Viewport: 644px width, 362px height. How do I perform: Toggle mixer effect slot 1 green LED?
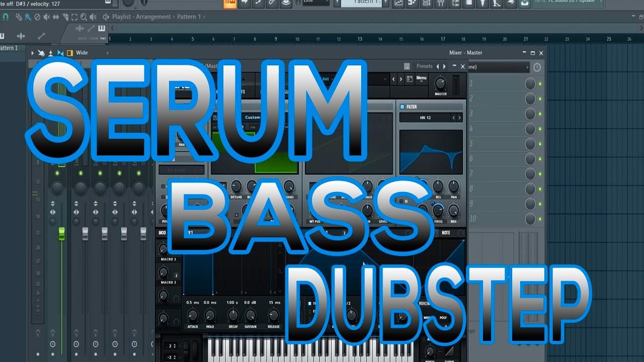tap(540, 83)
